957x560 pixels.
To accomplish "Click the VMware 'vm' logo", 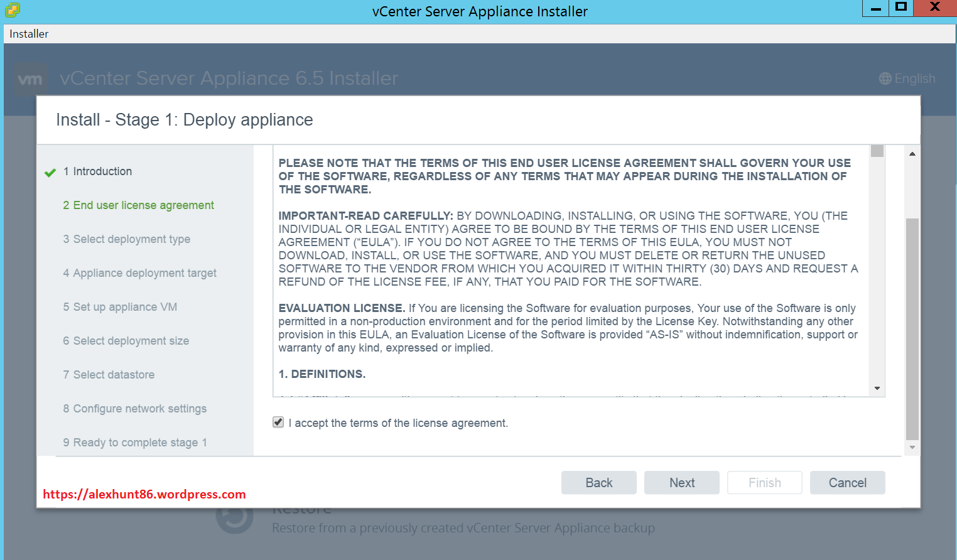I will coord(30,79).
